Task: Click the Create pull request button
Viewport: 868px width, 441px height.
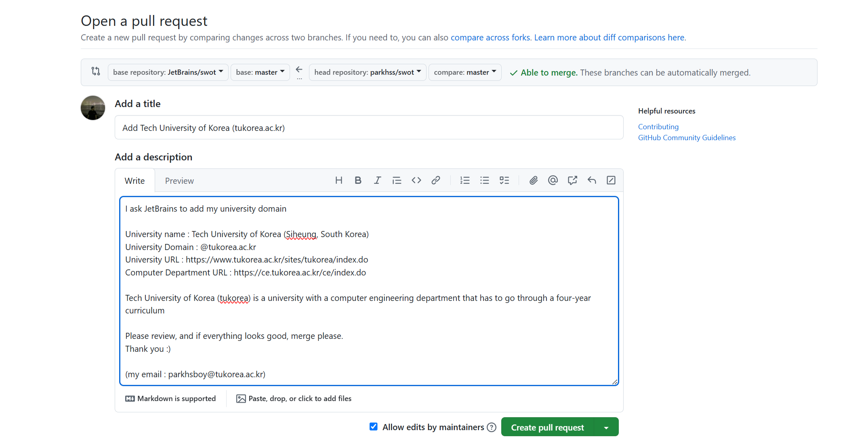Action: point(547,427)
